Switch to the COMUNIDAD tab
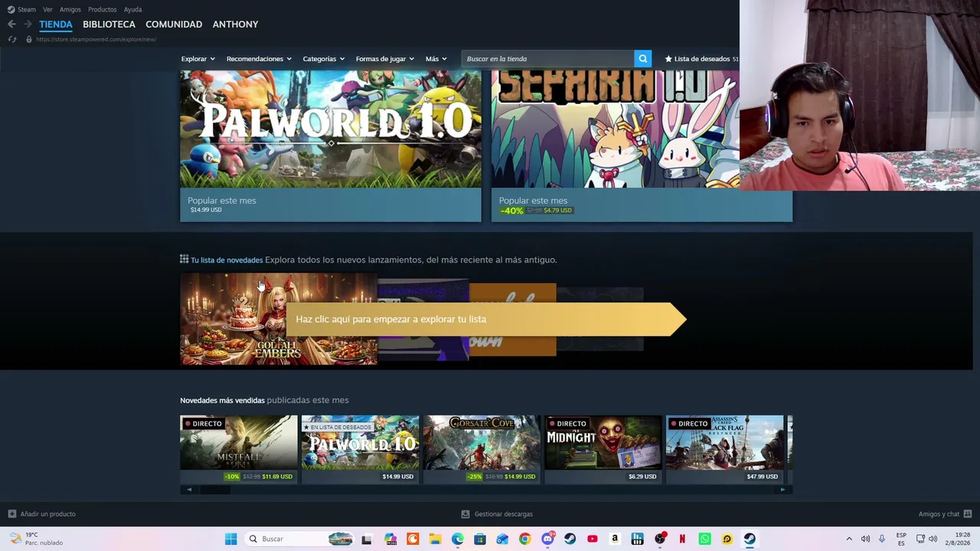The image size is (980, 551). pos(174,24)
